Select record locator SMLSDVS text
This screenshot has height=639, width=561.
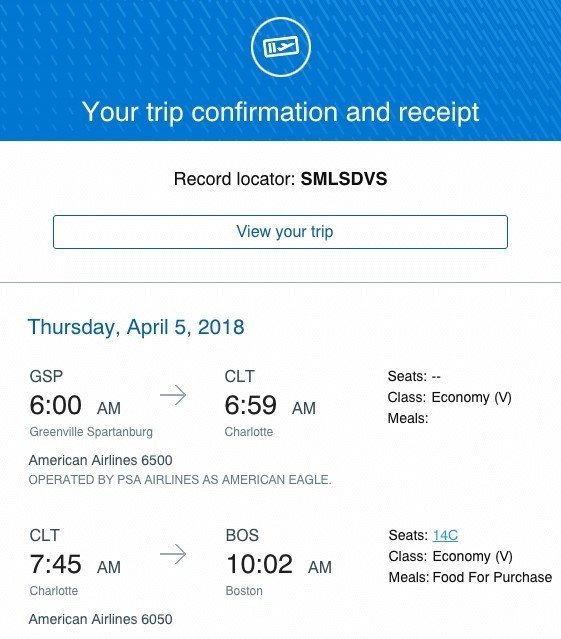[x=344, y=179]
